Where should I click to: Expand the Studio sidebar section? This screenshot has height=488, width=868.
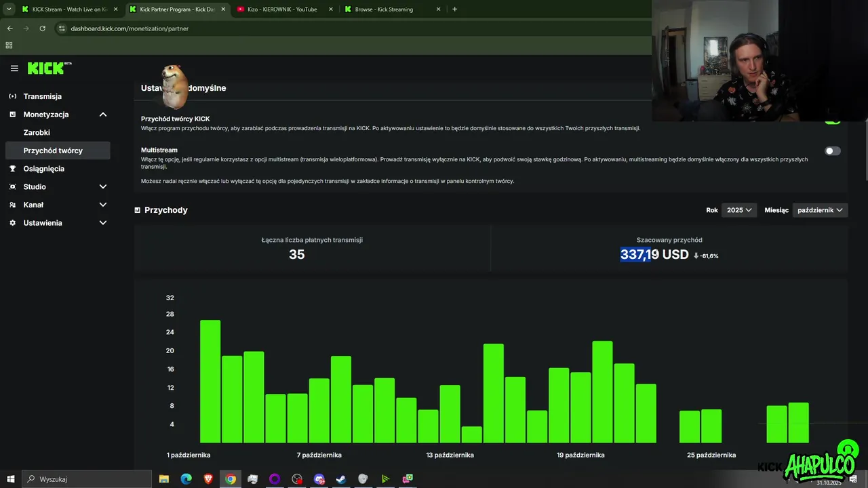103,186
